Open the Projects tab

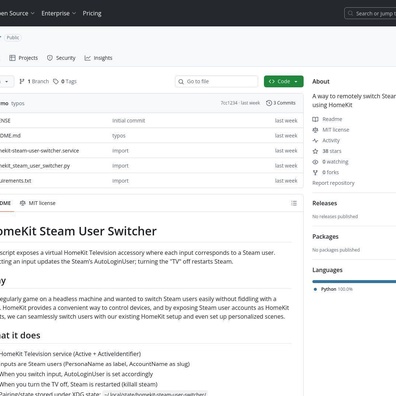(x=23, y=58)
